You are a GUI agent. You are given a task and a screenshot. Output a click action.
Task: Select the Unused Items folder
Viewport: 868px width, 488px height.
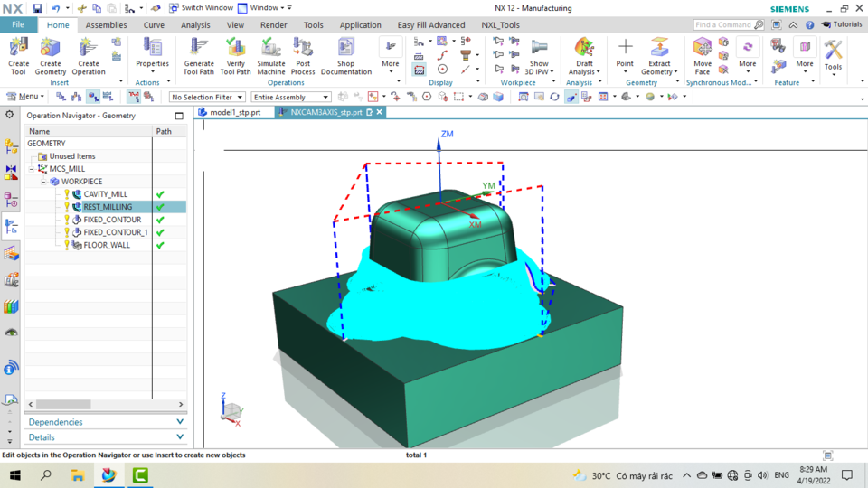(x=72, y=156)
